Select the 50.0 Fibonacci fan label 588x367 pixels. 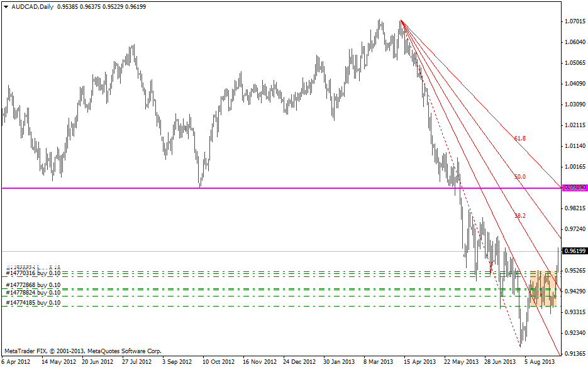coord(519,177)
